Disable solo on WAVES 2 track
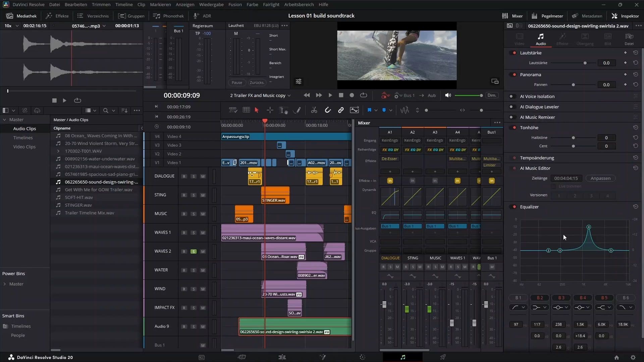Screen dimensions: 644x362 193,251
